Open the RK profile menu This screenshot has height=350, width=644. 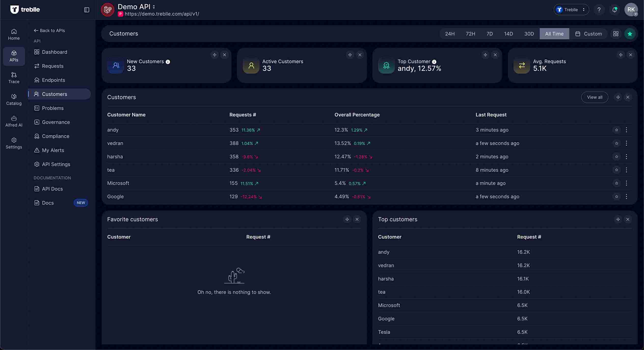632,9
